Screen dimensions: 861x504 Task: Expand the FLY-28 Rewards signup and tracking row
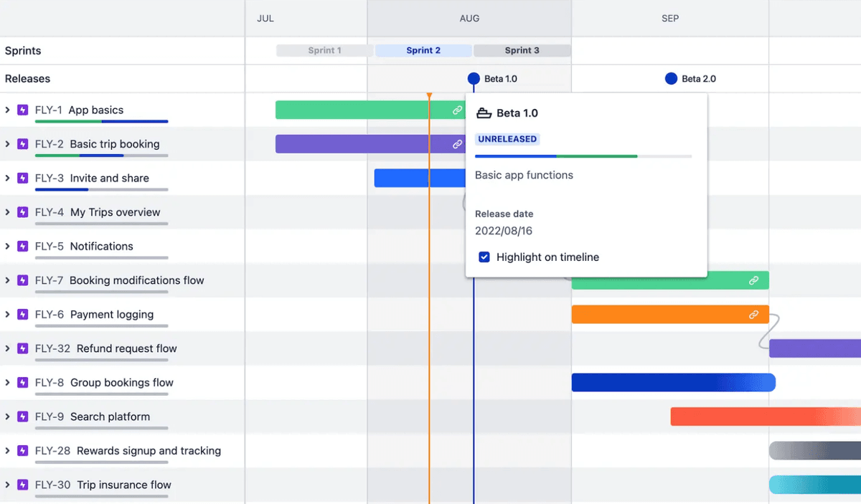pyautogui.click(x=7, y=451)
